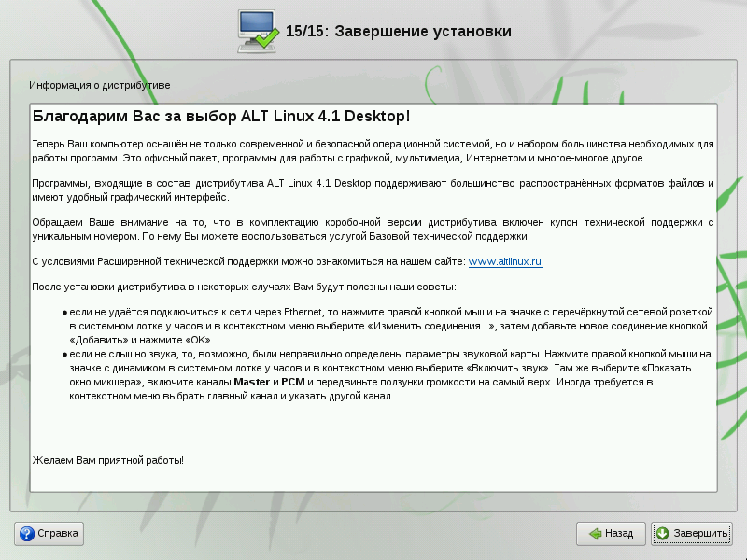Click the bold word Master in the text
The width and height of the screenshot is (747, 560).
(251, 383)
